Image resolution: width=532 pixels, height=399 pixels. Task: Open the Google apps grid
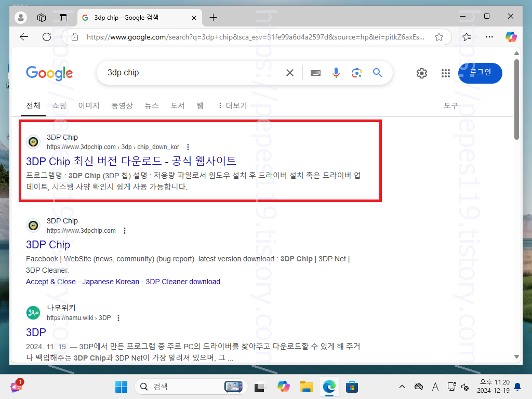tap(445, 73)
